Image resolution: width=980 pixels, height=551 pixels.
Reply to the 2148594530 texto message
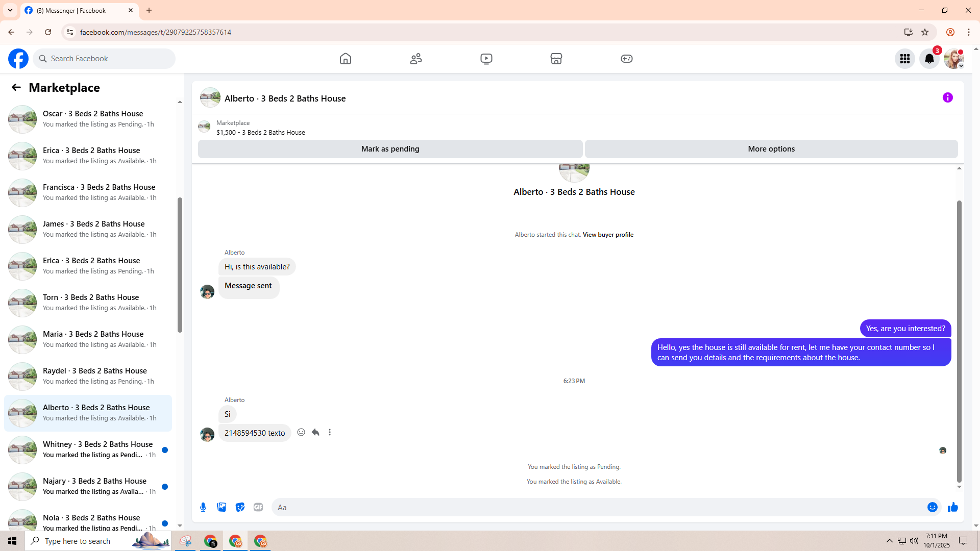[315, 432]
